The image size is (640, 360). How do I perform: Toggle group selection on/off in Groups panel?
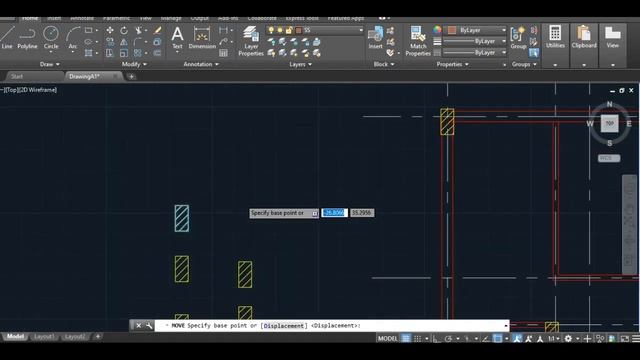533,53
